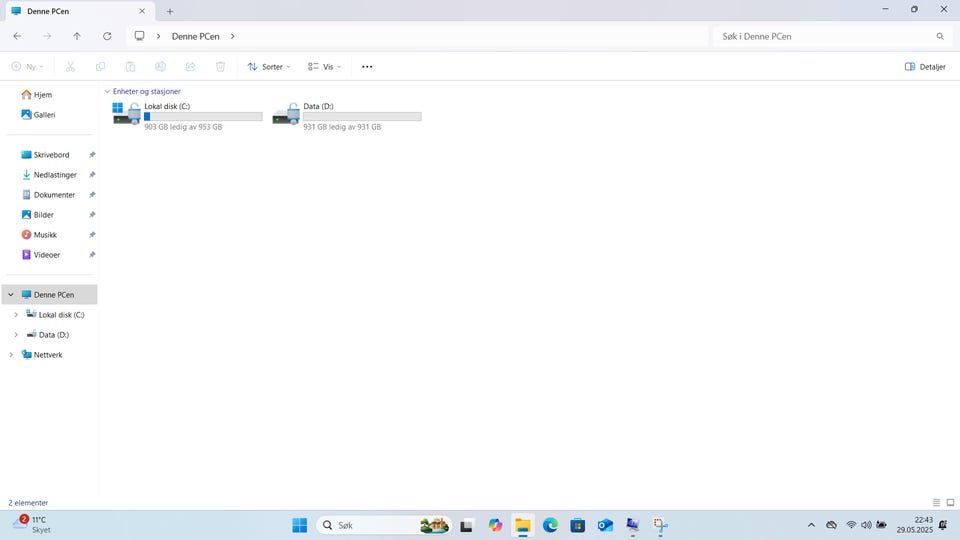Open the Sorter dropdown menu

[x=269, y=67]
